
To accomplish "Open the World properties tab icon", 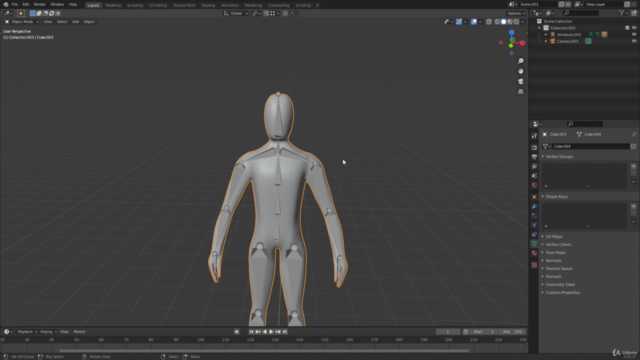I will tap(534, 185).
